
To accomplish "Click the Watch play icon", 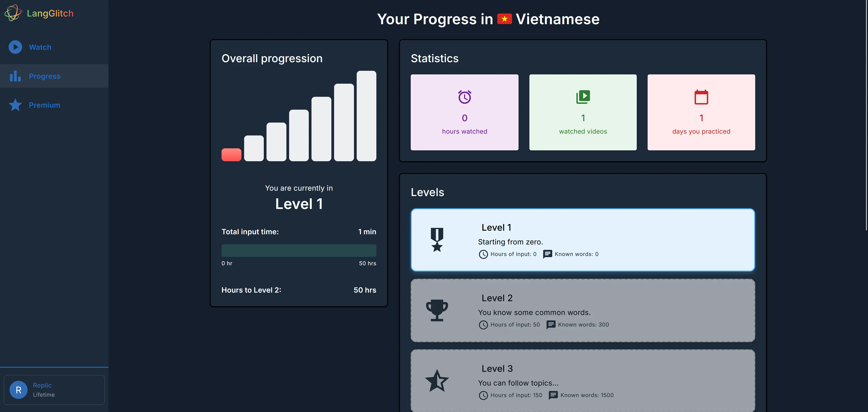I will [15, 47].
